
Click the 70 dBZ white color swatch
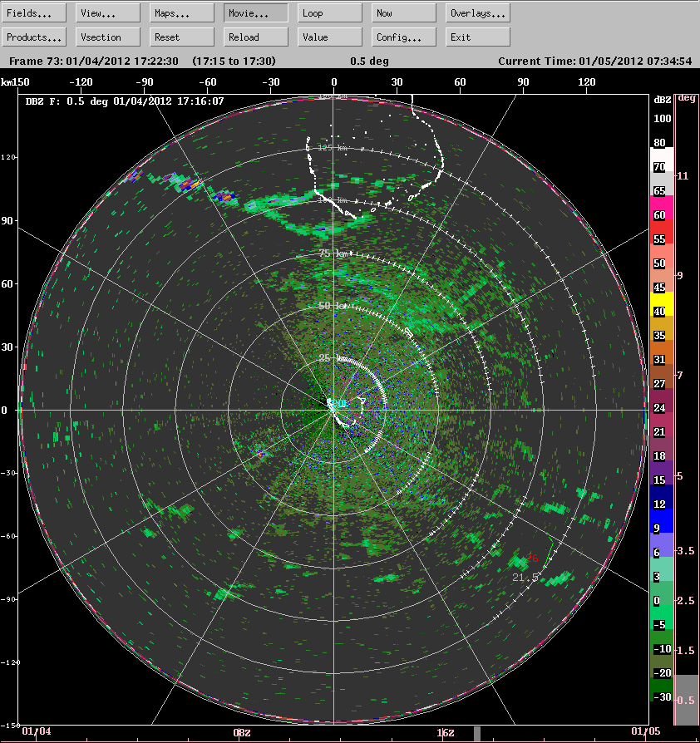coord(662,160)
